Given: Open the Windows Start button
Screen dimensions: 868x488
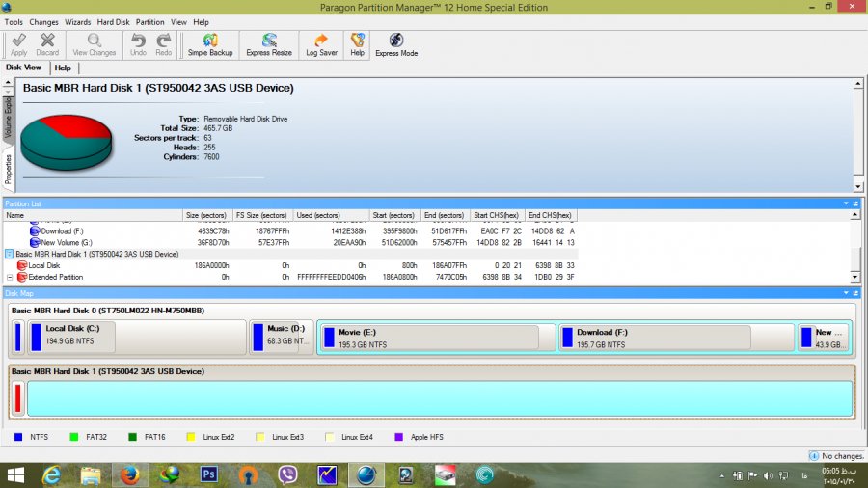Looking at the screenshot, I should [15, 475].
